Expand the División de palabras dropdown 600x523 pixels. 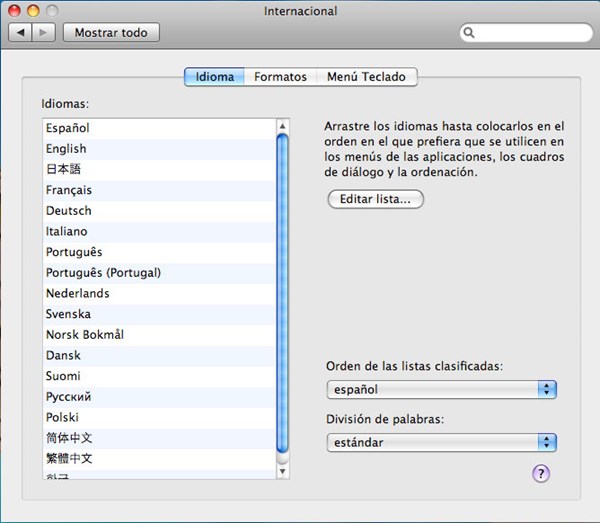(441, 442)
